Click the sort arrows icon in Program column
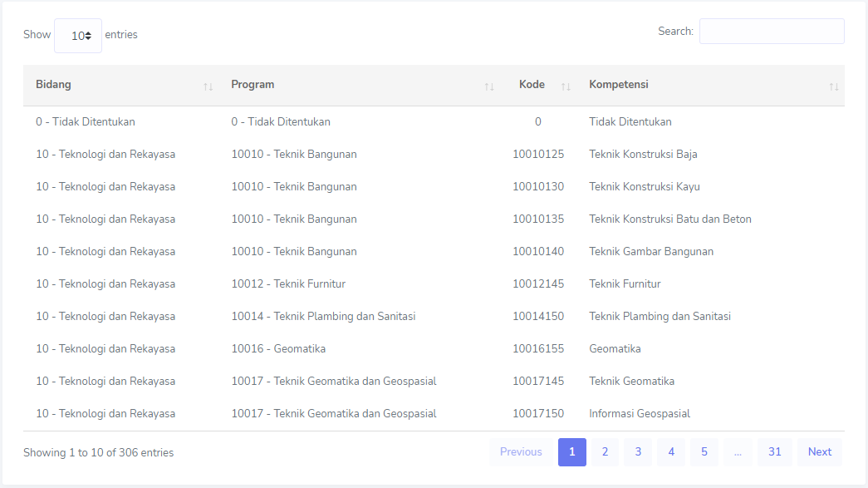The width and height of the screenshot is (868, 488). (489, 86)
